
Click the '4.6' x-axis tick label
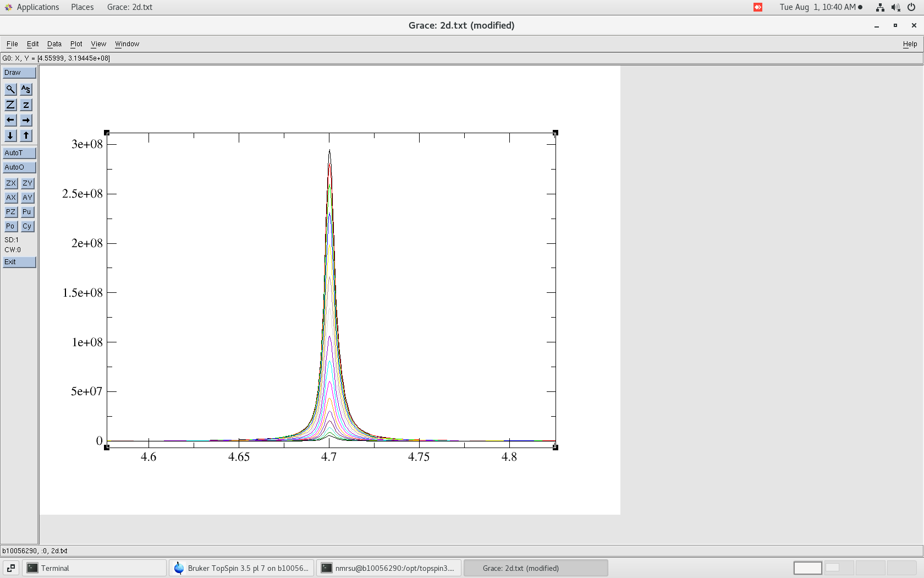click(148, 457)
